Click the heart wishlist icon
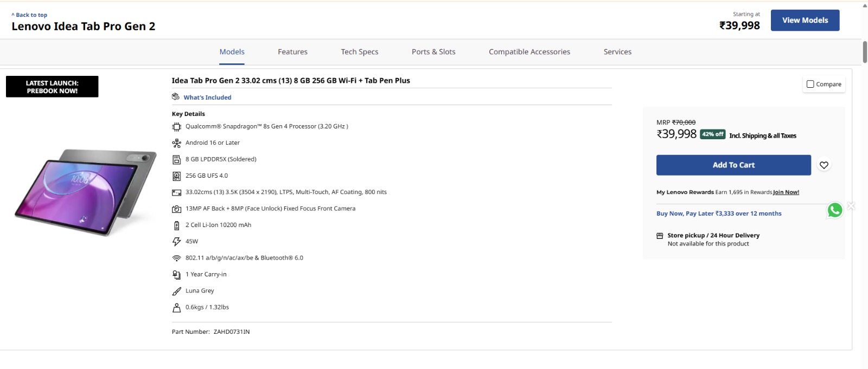 pos(824,165)
